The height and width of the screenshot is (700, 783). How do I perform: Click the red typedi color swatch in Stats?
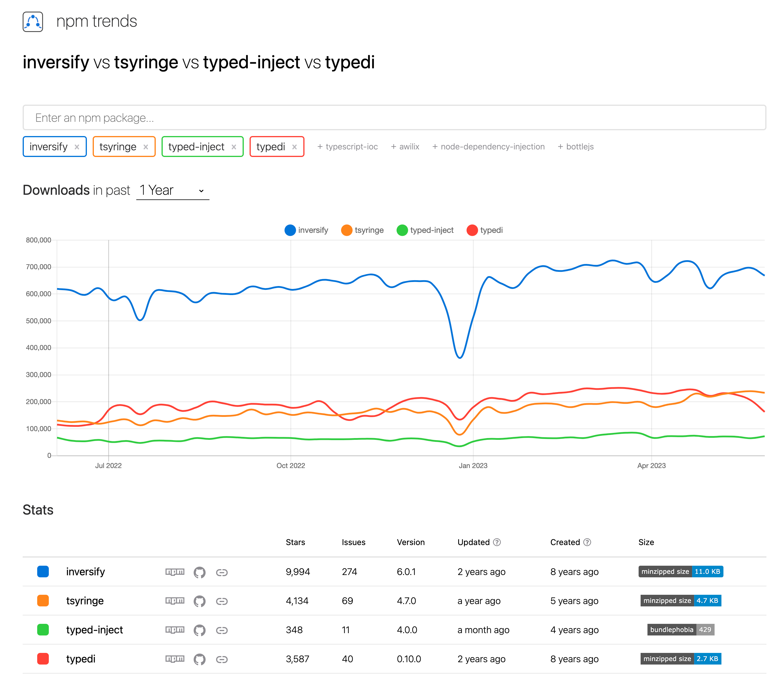43,659
